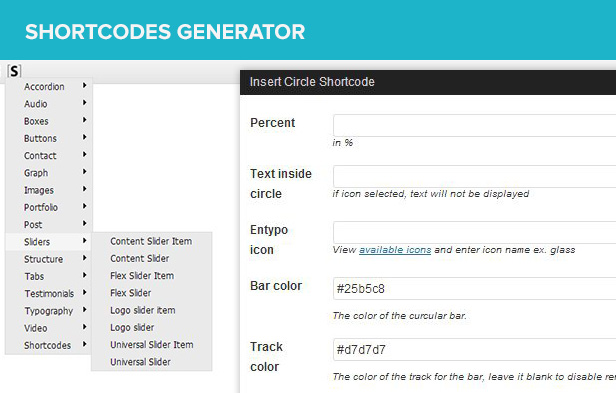The image size is (616, 393).
Task: Select the Testimonials menu item
Action: tap(48, 294)
